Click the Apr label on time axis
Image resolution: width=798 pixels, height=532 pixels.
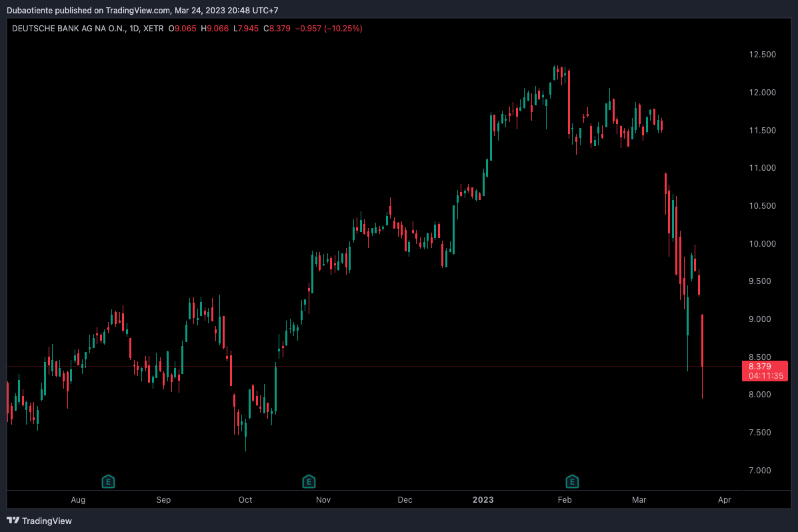(725, 500)
